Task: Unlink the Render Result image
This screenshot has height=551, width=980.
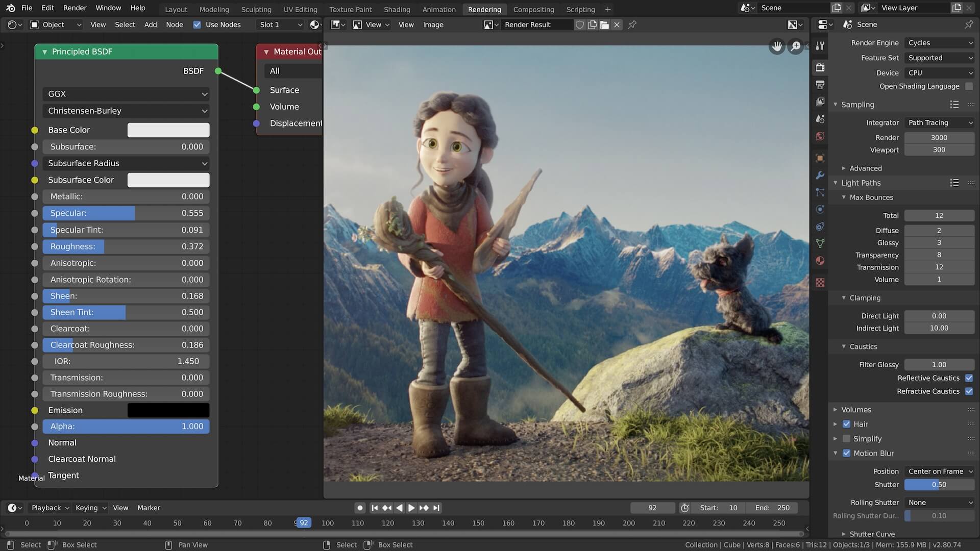Action: (617, 24)
